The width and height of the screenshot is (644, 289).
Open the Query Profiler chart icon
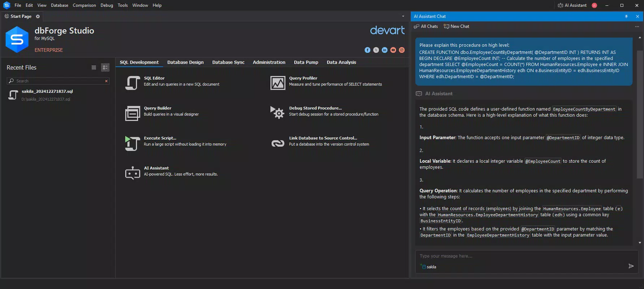[x=278, y=83]
